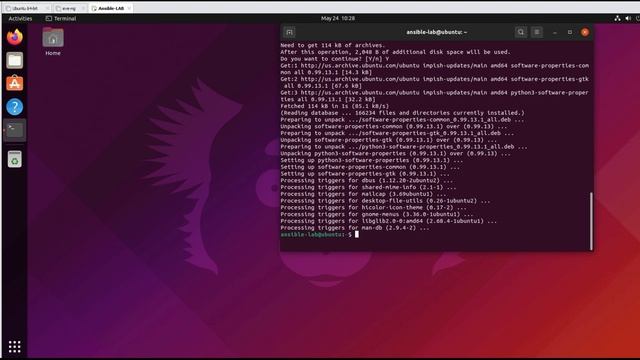
Task: Click the terminal vertical scrollbar
Action: tap(591, 221)
